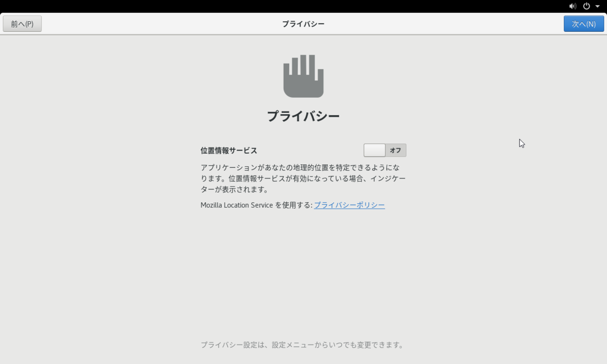The width and height of the screenshot is (607, 364).
Task: Click the volume speaker icon in top bar
Action: [573, 6]
